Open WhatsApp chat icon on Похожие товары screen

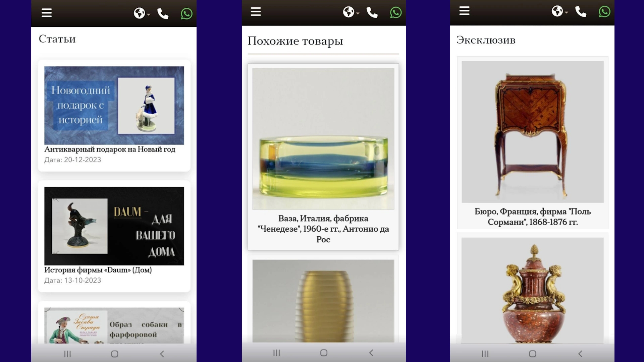click(396, 13)
